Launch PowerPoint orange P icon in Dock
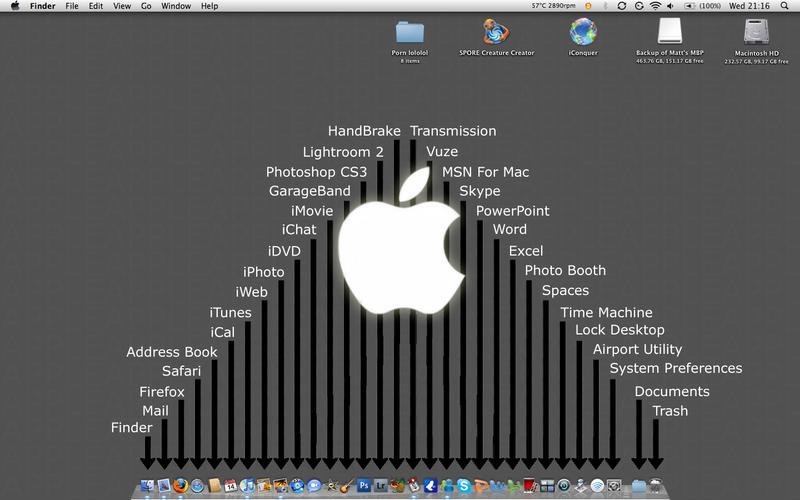The image size is (800, 500). coord(480,485)
